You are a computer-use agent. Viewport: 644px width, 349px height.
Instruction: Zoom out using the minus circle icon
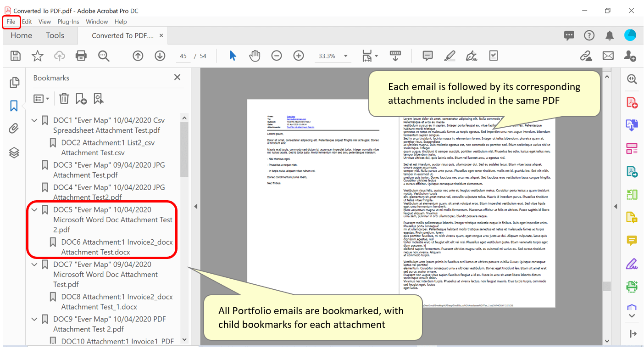[x=277, y=56]
